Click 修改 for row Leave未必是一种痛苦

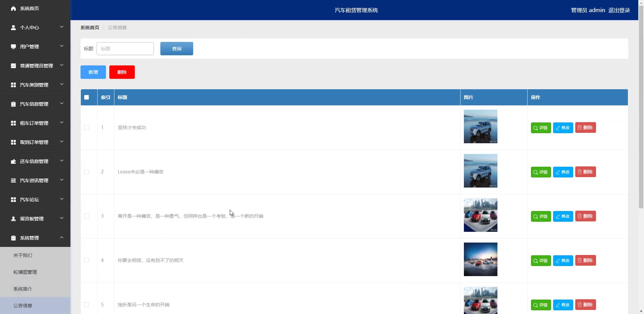563,172
